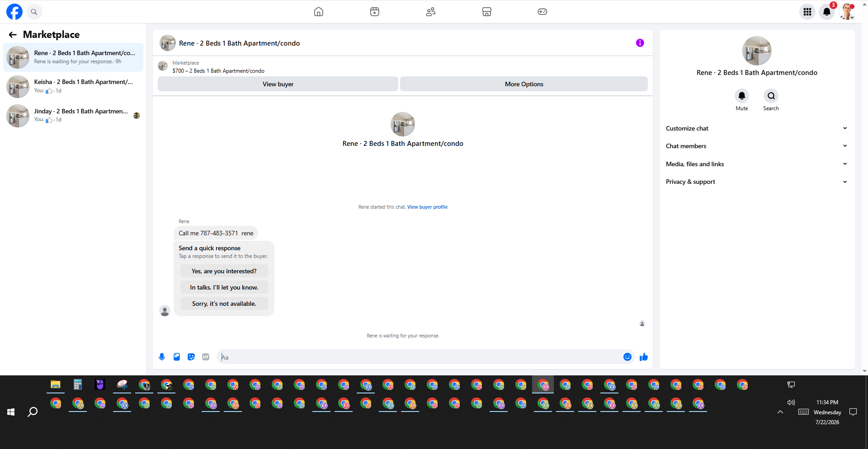Click the large listing thumbnail in the right panel
This screenshot has width=868, height=449.
tap(757, 51)
